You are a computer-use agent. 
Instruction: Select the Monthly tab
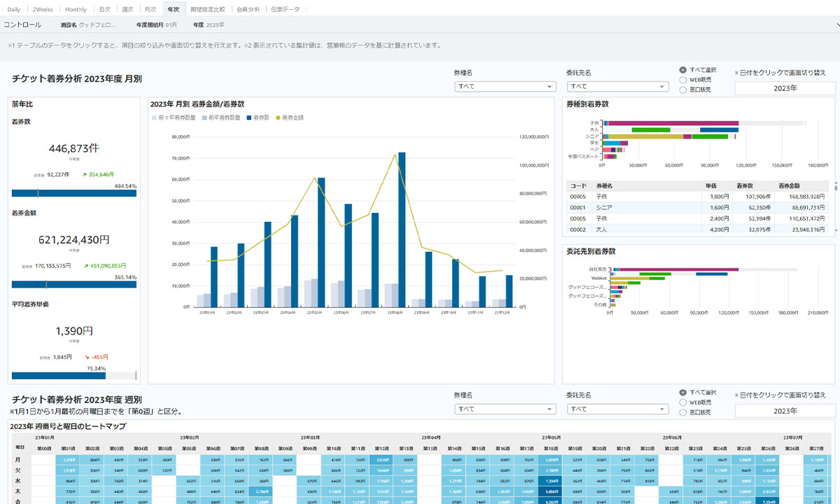tap(76, 9)
